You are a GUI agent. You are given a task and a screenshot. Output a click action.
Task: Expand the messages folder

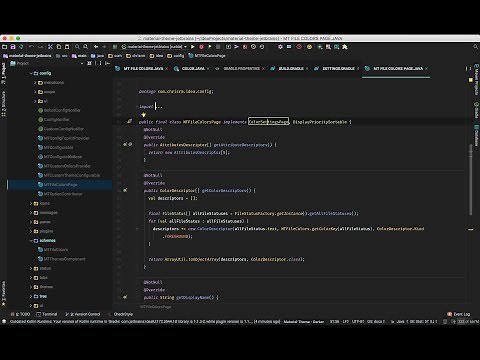point(31,213)
